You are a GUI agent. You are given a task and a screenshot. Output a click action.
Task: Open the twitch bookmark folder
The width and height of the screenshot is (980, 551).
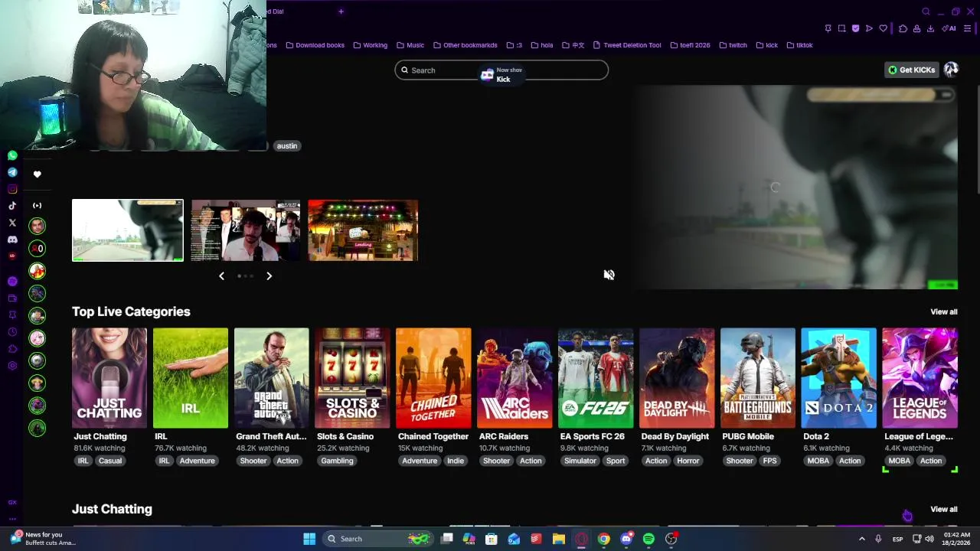click(733, 45)
